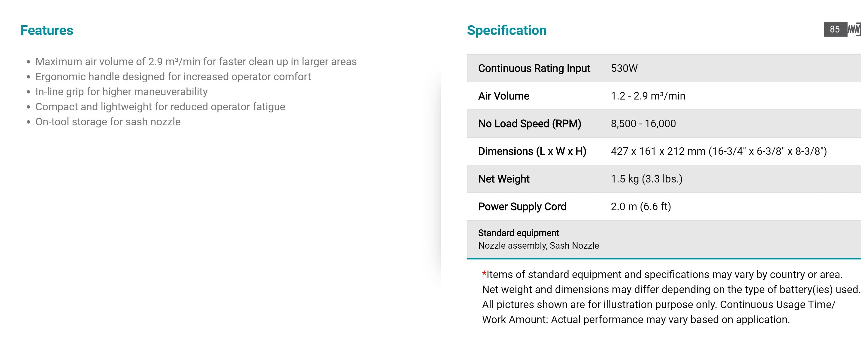Click the Nozzle assembly, Sash Nozzle text
The image size is (868, 337).
click(x=538, y=246)
